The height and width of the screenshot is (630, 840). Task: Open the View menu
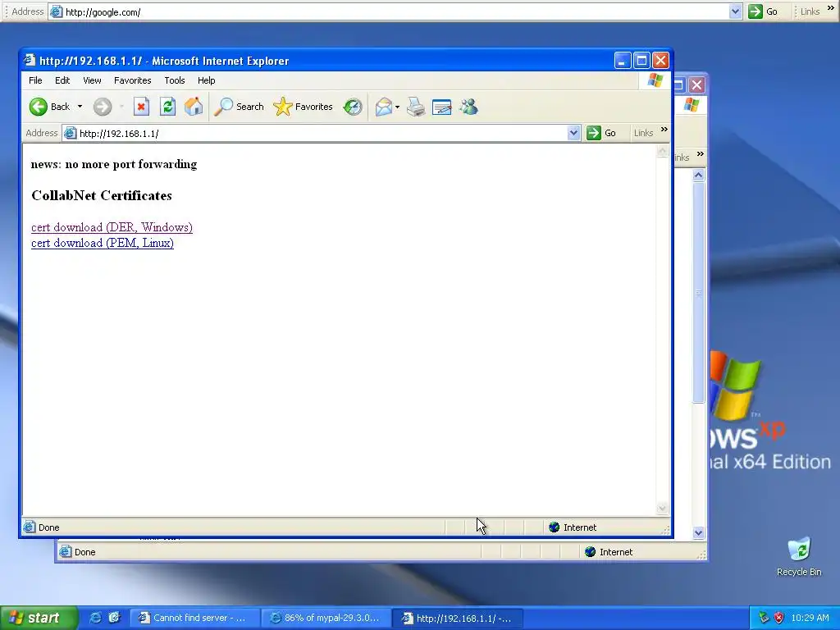coord(92,80)
